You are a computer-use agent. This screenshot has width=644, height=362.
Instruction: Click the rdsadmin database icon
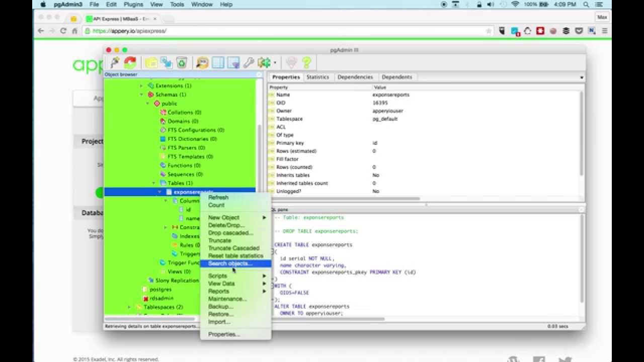[145, 298]
